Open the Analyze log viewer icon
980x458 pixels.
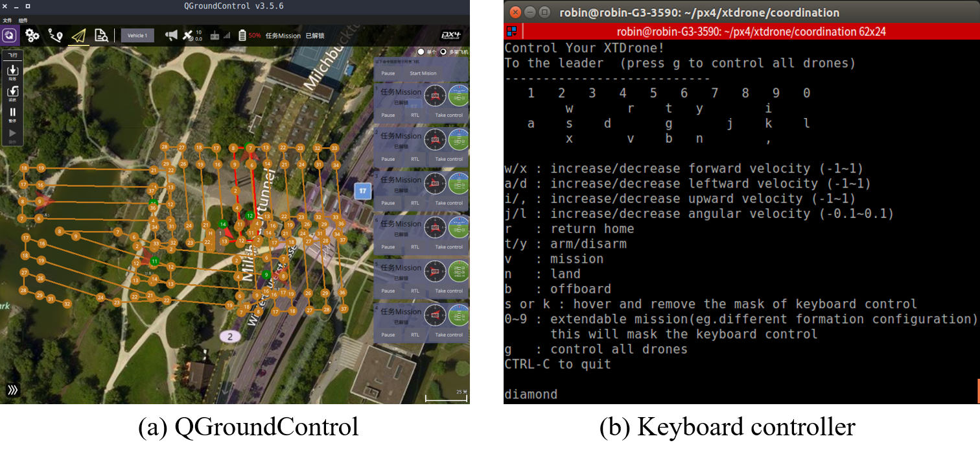point(101,36)
